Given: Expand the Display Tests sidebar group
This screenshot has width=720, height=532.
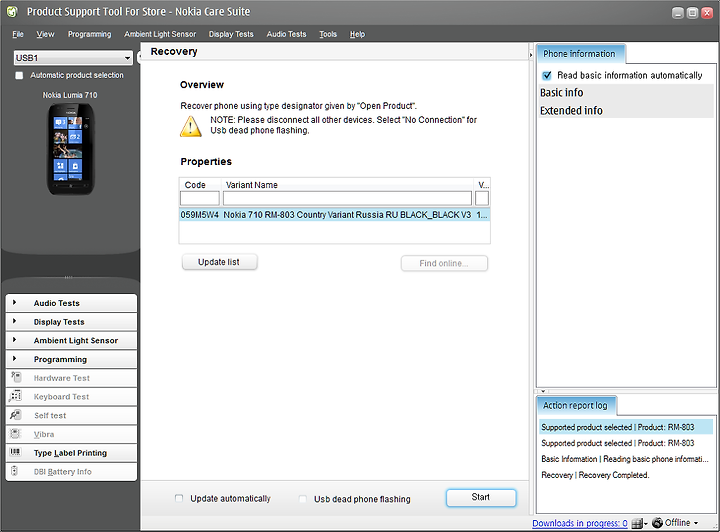Looking at the screenshot, I should coord(71,322).
